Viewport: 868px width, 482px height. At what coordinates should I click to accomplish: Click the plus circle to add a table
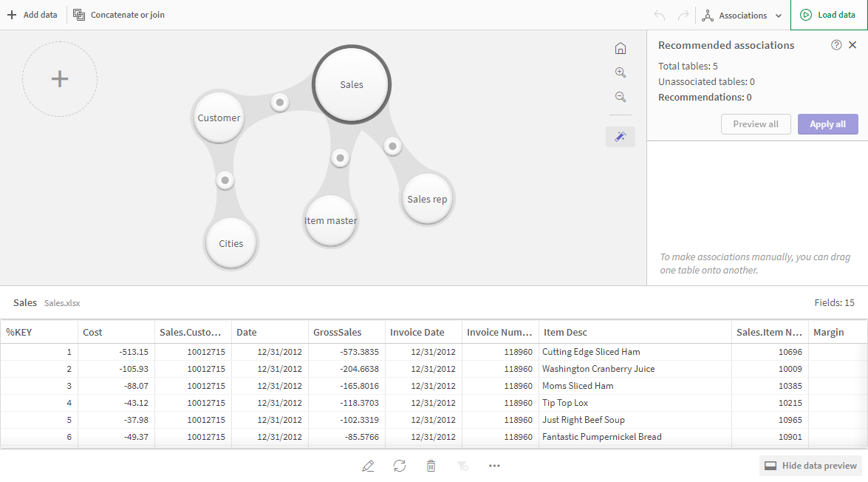pos(60,79)
